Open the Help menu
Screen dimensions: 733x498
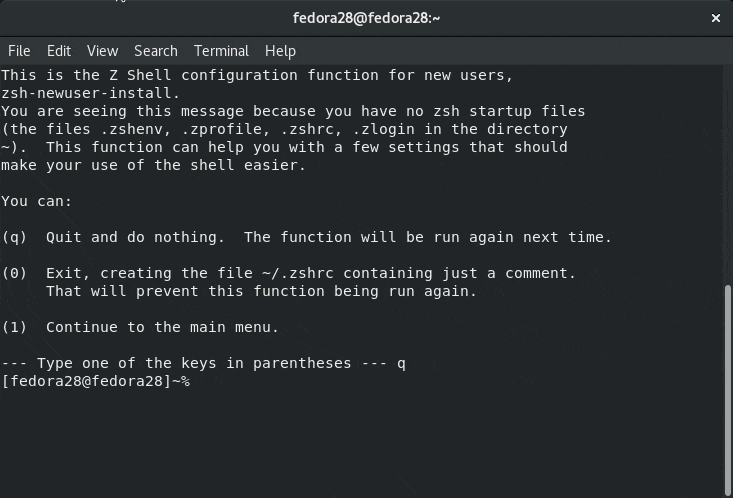280,51
